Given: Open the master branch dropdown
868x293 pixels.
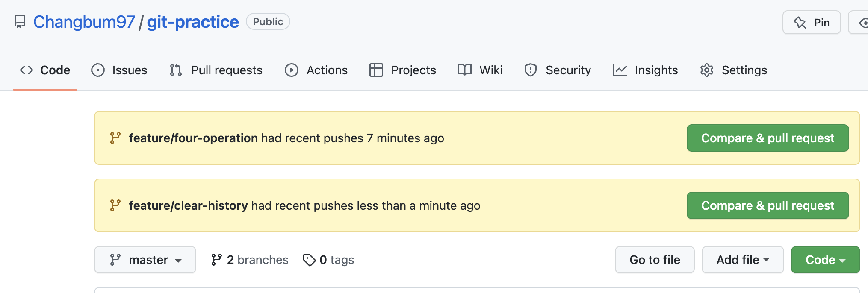Looking at the screenshot, I should pyautogui.click(x=145, y=260).
